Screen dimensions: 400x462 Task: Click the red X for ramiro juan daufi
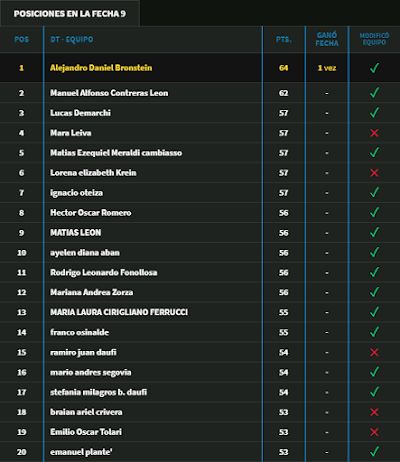[x=374, y=352]
